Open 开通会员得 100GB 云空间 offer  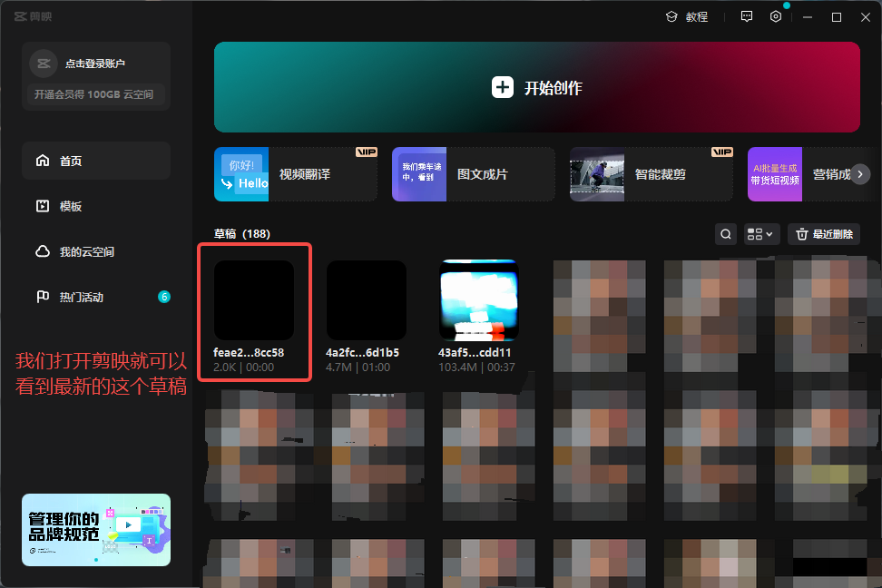[96, 94]
